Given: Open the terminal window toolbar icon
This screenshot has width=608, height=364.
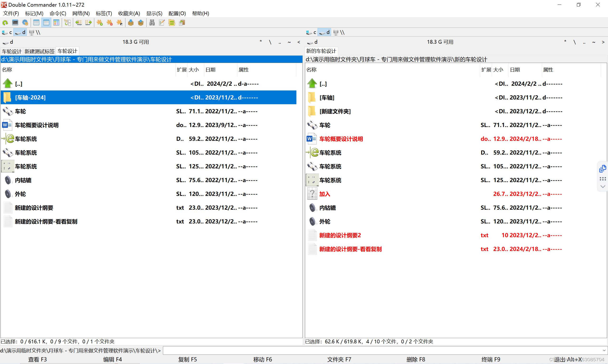Looking at the screenshot, I should point(15,23).
